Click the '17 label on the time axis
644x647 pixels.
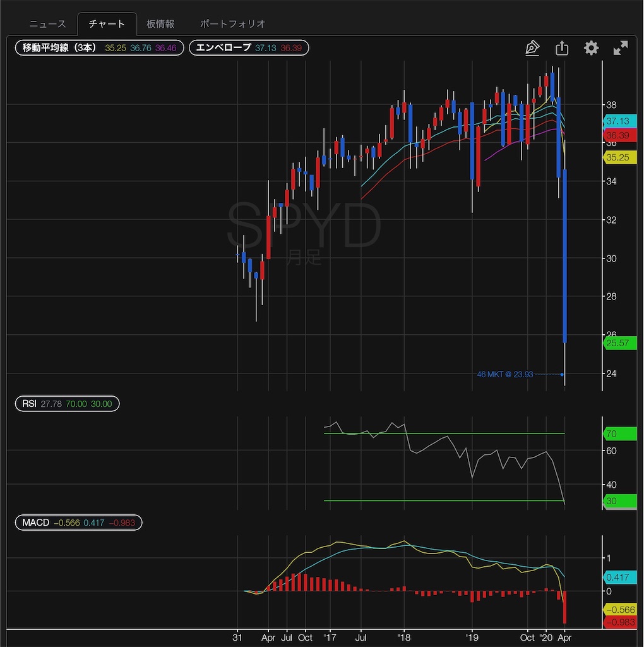(x=330, y=638)
